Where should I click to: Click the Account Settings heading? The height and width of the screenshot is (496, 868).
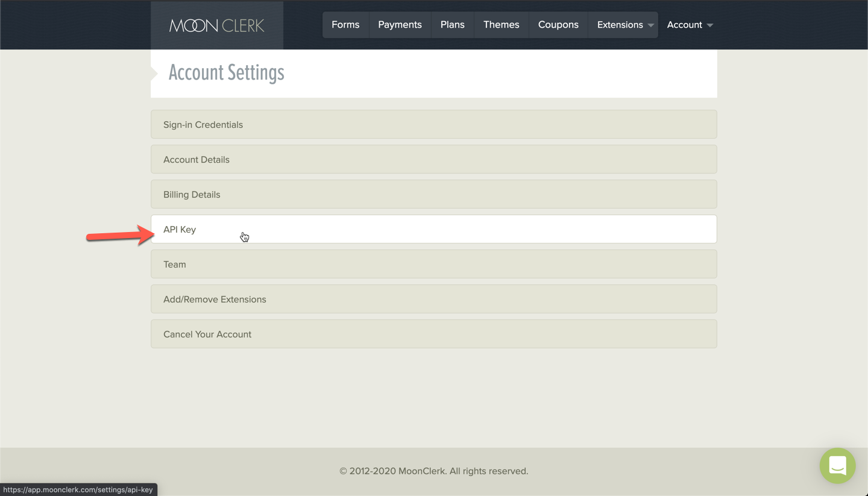point(226,73)
